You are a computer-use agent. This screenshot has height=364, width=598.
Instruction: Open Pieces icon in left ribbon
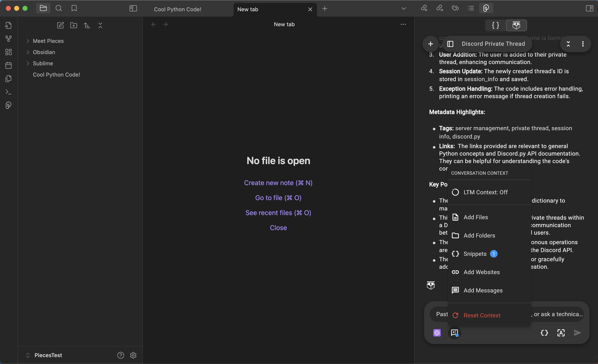(x=9, y=105)
